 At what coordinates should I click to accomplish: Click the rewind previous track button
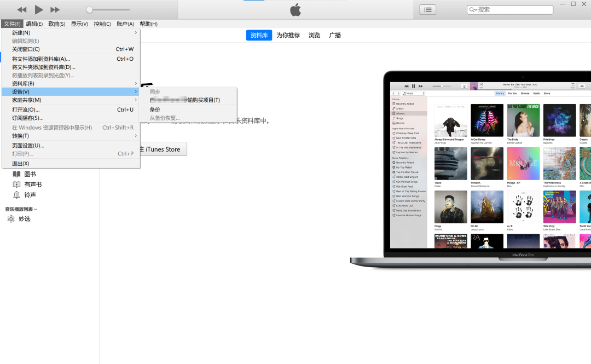tap(22, 10)
